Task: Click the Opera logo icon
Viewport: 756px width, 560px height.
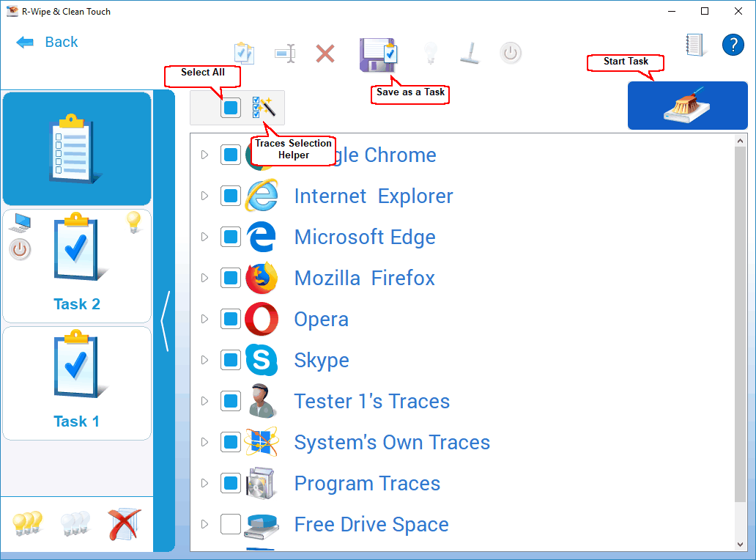Action: click(x=262, y=319)
